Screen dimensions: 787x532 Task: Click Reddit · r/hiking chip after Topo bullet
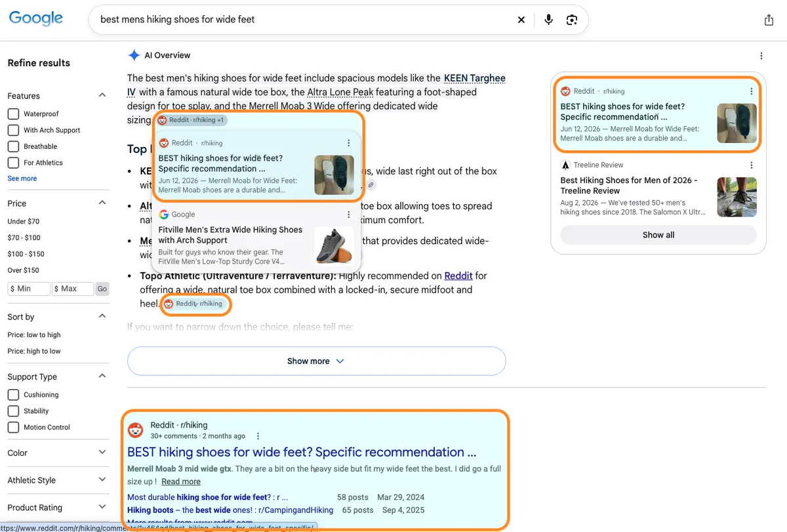[x=195, y=304]
